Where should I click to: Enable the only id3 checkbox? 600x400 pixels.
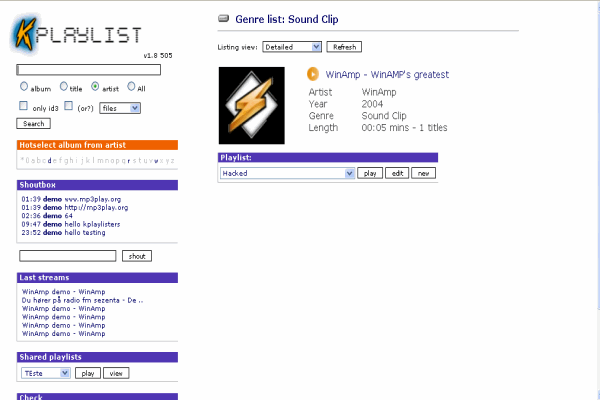(24, 106)
